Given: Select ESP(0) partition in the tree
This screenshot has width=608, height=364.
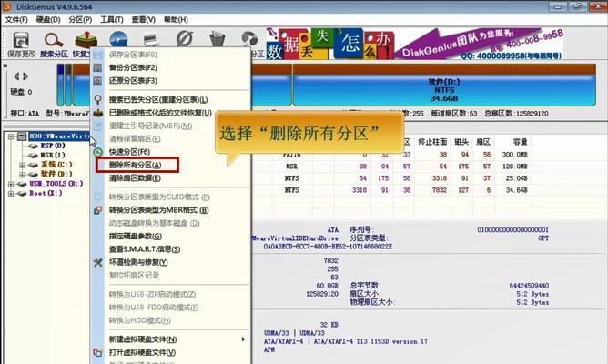Looking at the screenshot, I should [53, 146].
